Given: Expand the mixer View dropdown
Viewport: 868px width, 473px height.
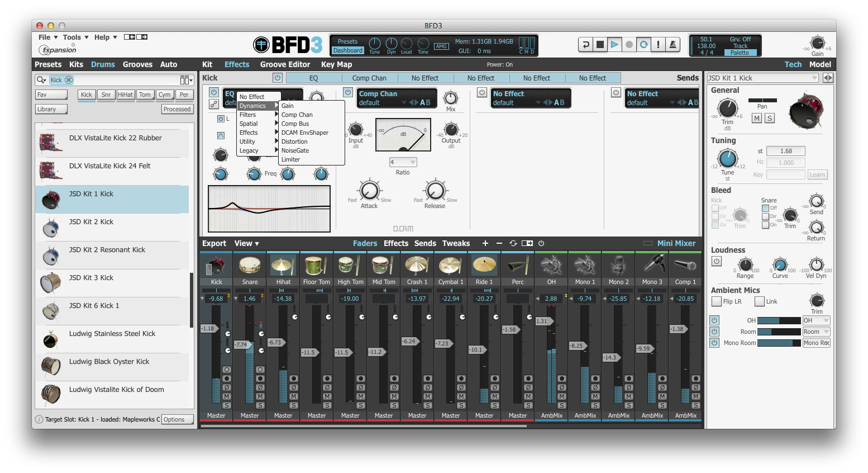Looking at the screenshot, I should 246,243.
